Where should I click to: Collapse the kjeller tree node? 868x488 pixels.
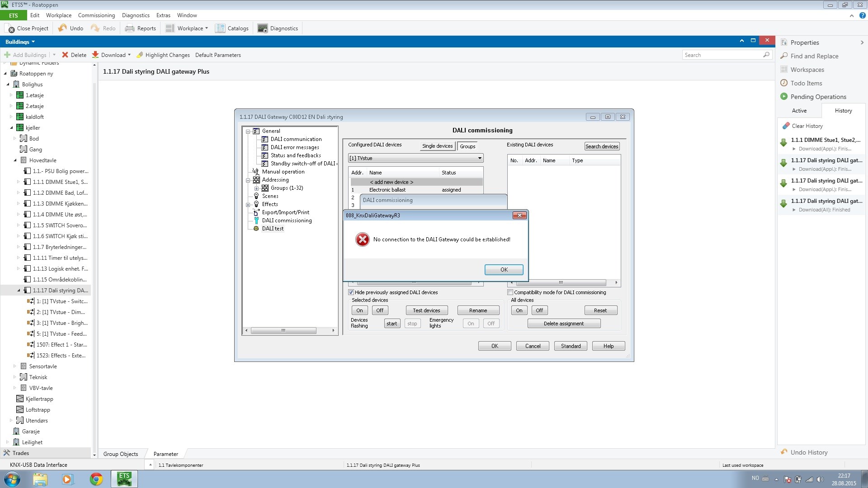(11, 128)
